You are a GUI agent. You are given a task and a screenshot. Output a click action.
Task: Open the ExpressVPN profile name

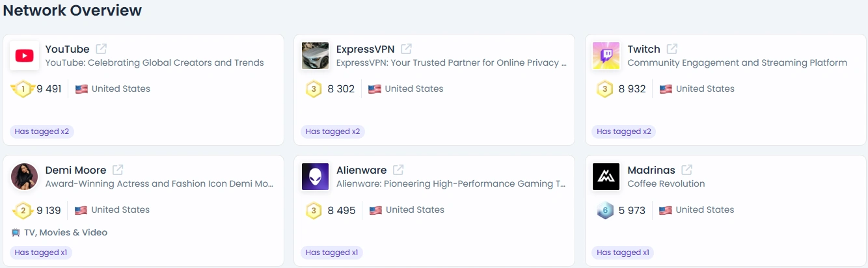point(365,49)
